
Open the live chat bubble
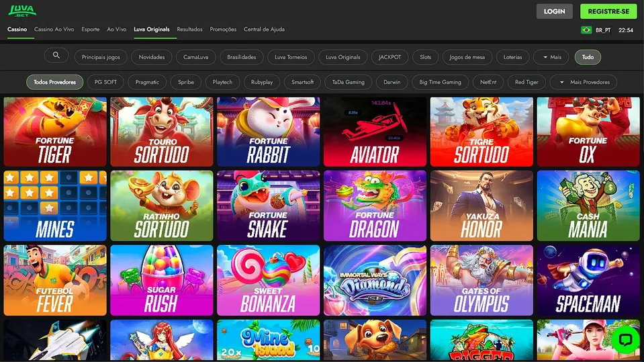coord(625,339)
